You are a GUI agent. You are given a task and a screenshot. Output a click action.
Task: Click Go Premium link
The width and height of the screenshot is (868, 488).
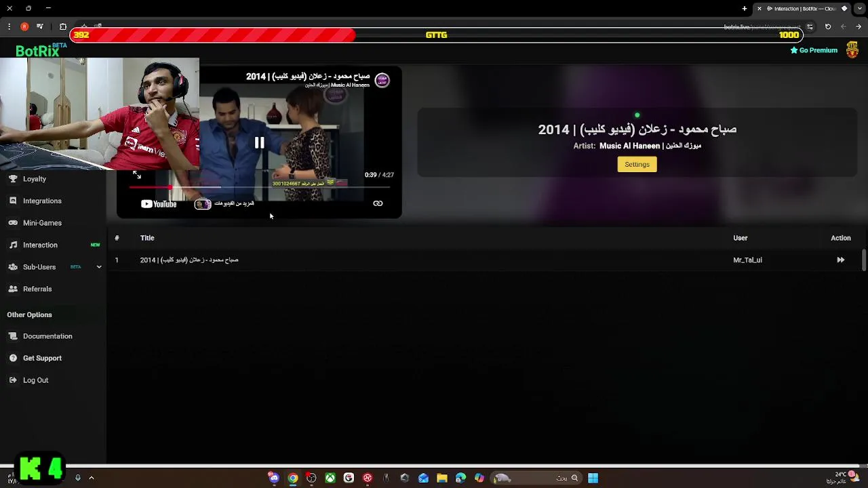[x=814, y=50]
